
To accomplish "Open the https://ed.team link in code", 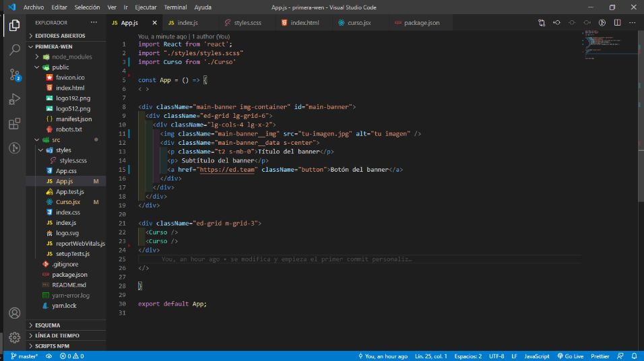I will pyautogui.click(x=227, y=170).
